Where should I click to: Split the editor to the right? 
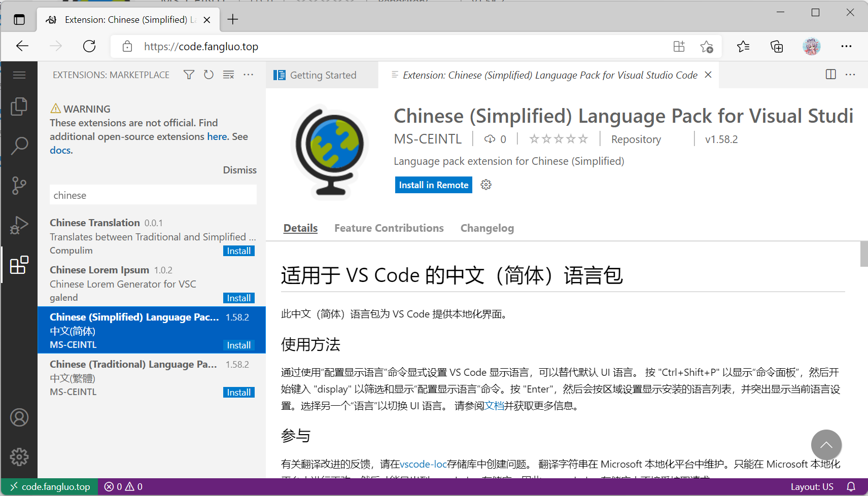coord(831,75)
